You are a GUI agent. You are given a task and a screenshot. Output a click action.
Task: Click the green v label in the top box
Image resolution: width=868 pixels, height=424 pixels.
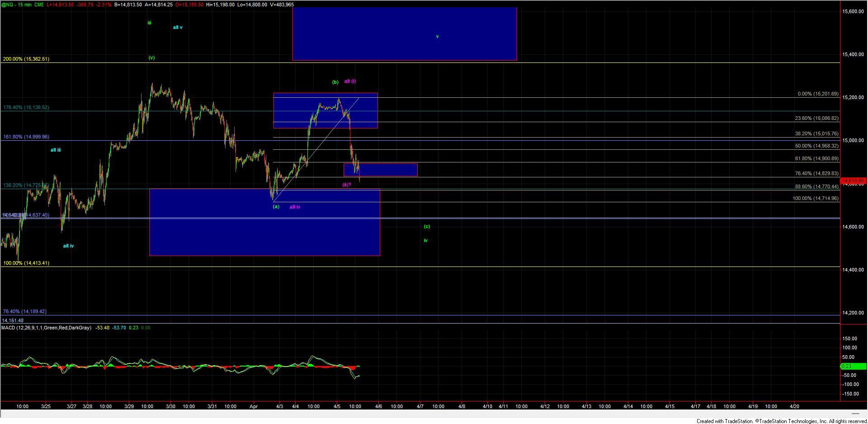(437, 36)
